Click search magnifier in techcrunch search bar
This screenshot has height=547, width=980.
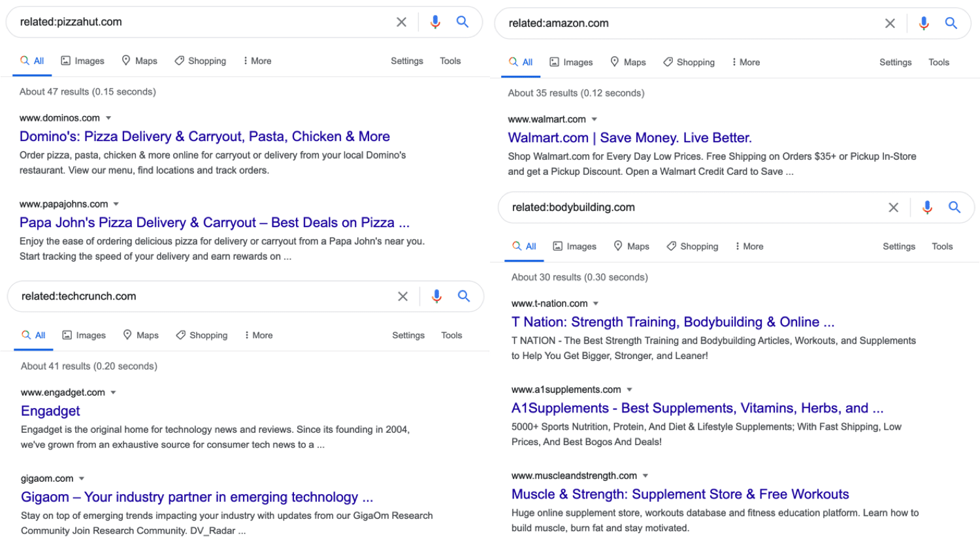[x=464, y=296]
